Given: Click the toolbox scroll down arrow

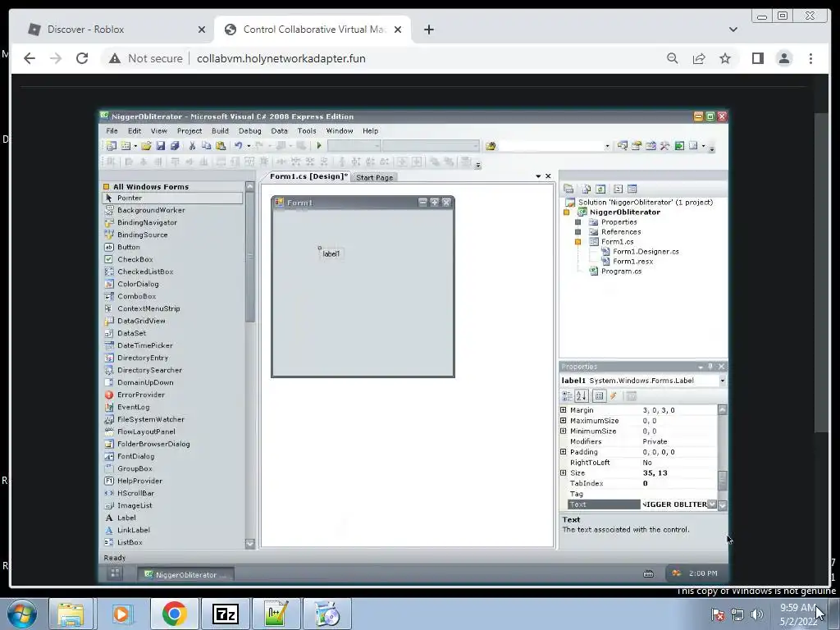Looking at the screenshot, I should 249,543.
